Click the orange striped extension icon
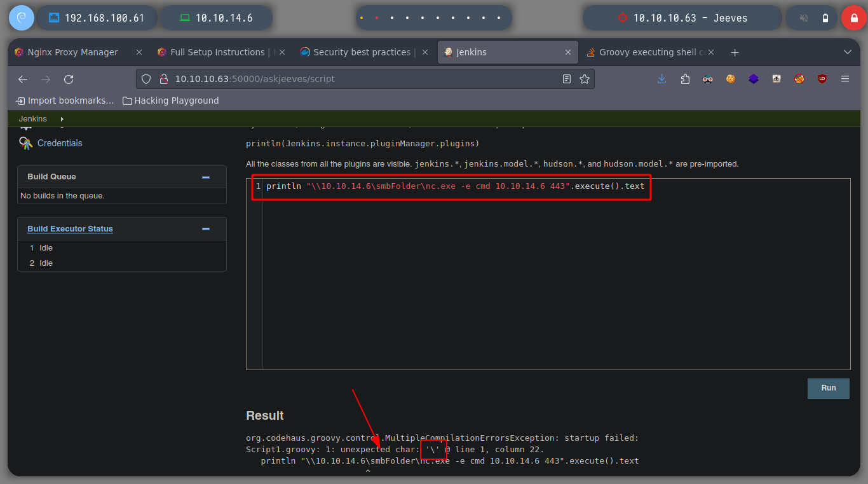Image resolution: width=868 pixels, height=484 pixels. (x=799, y=79)
